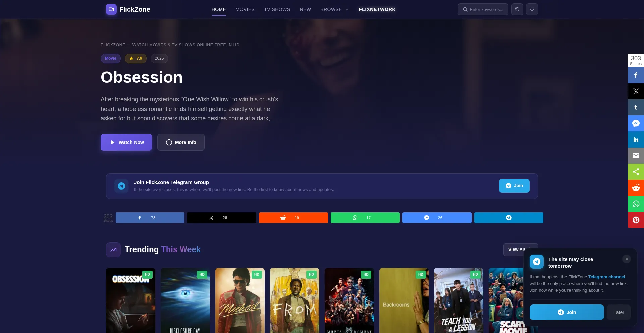
Task: Click the X share bar showing 28
Action: (222, 218)
